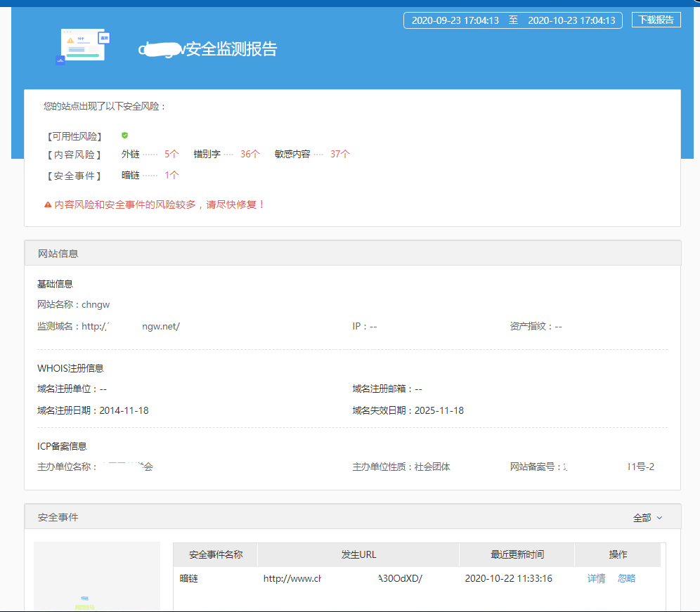Screen dimensions: 700x612
Task: Click the 主办单位名称 field
Action: [x=95, y=467]
